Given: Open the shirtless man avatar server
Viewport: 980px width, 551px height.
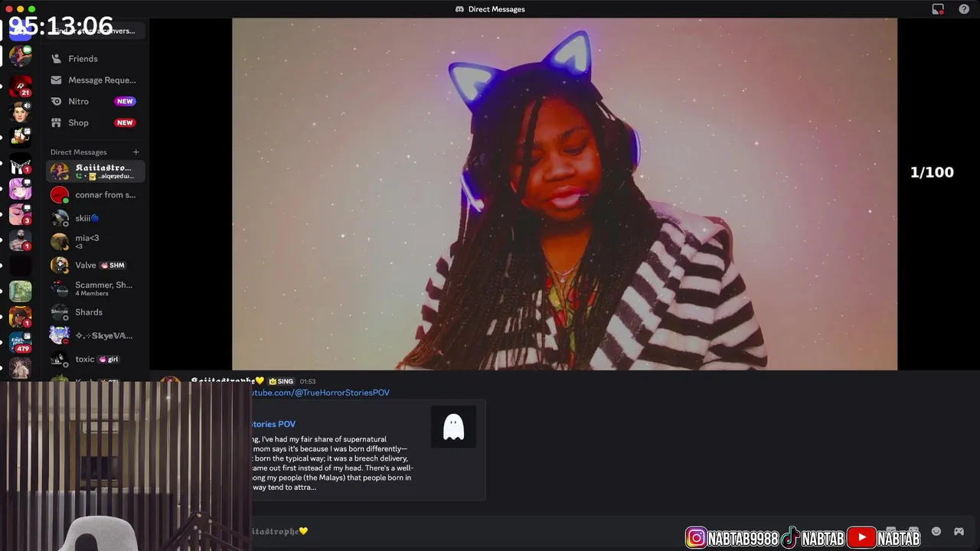Looking at the screenshot, I should tap(21, 240).
